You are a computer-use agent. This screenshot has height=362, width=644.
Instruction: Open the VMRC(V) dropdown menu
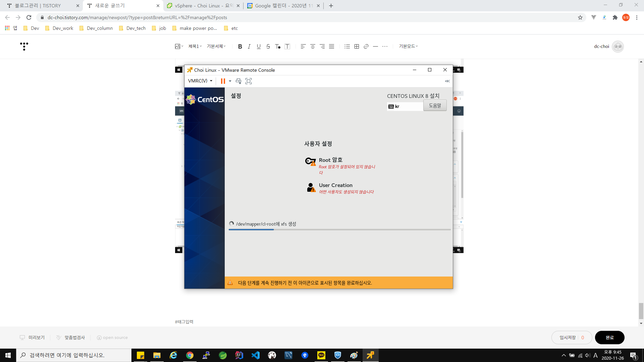200,81
